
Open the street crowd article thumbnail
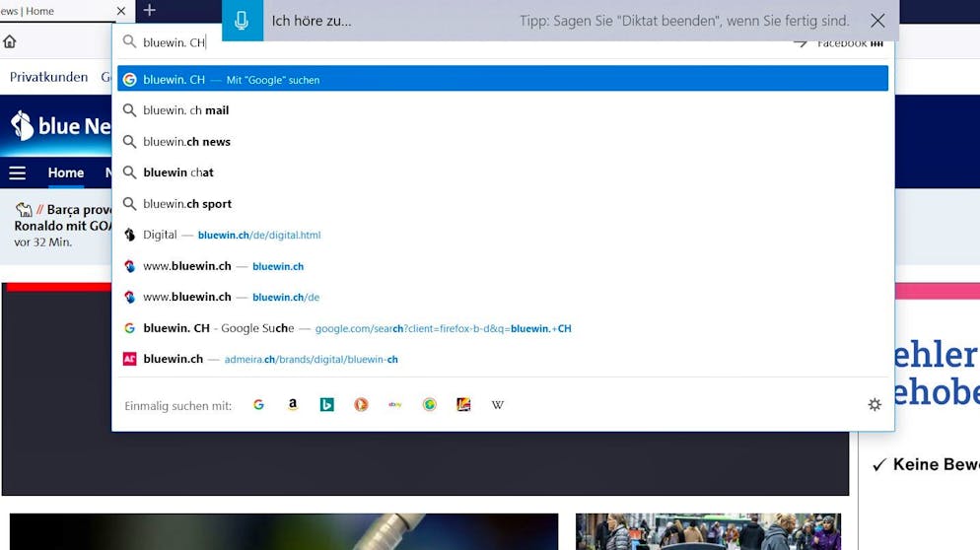tap(708, 532)
